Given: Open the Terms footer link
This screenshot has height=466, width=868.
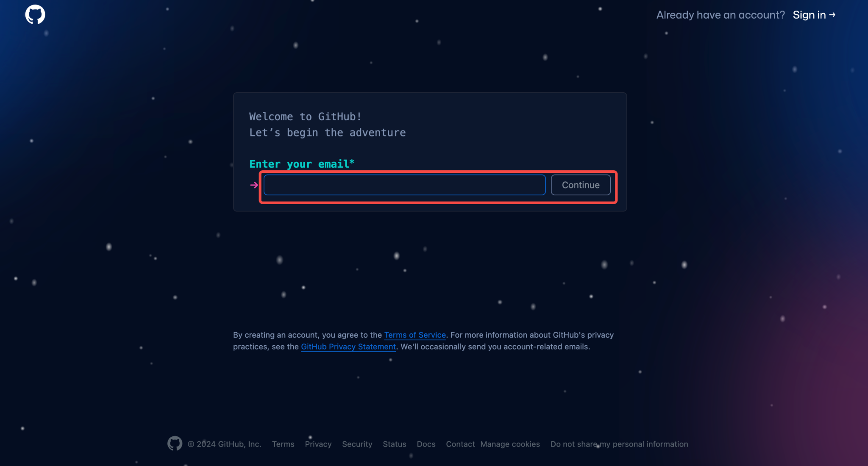Looking at the screenshot, I should pyautogui.click(x=283, y=444).
